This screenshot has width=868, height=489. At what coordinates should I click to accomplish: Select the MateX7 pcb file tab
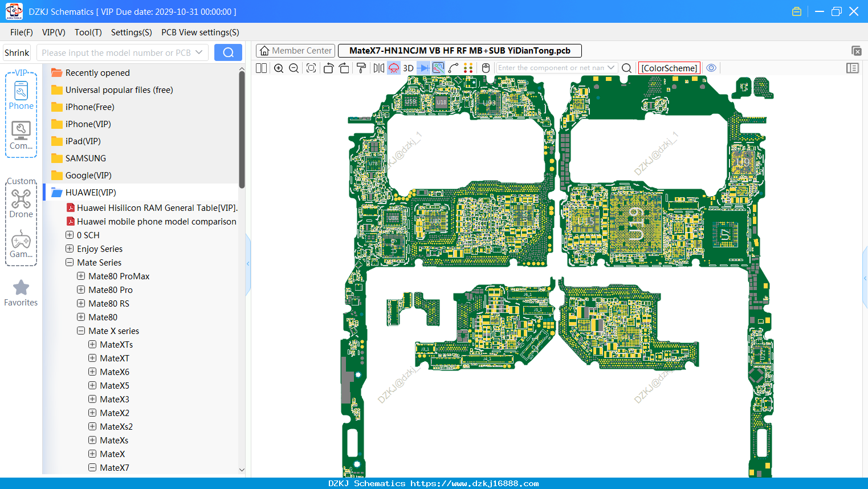tap(460, 51)
